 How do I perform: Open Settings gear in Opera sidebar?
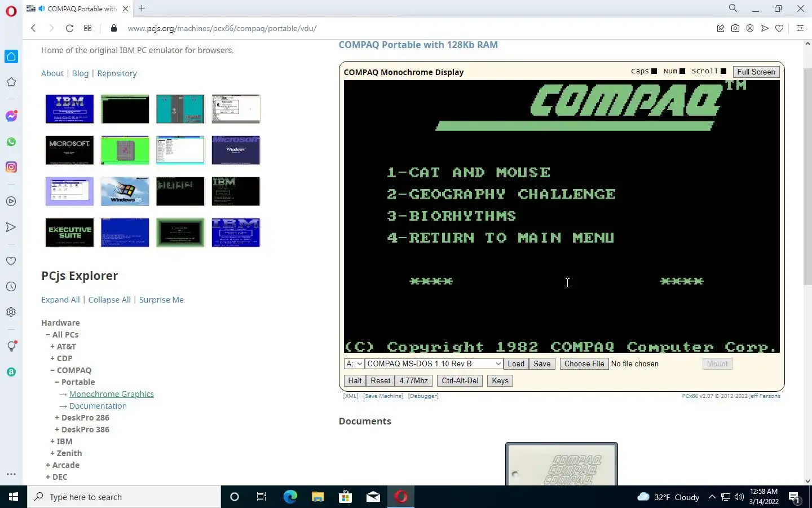coord(11,312)
